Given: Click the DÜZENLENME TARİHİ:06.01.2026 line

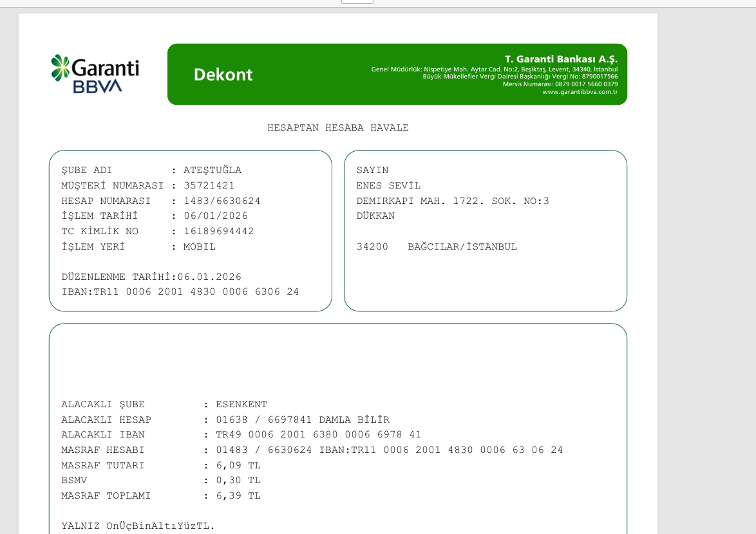Looking at the screenshot, I should 151,277.
